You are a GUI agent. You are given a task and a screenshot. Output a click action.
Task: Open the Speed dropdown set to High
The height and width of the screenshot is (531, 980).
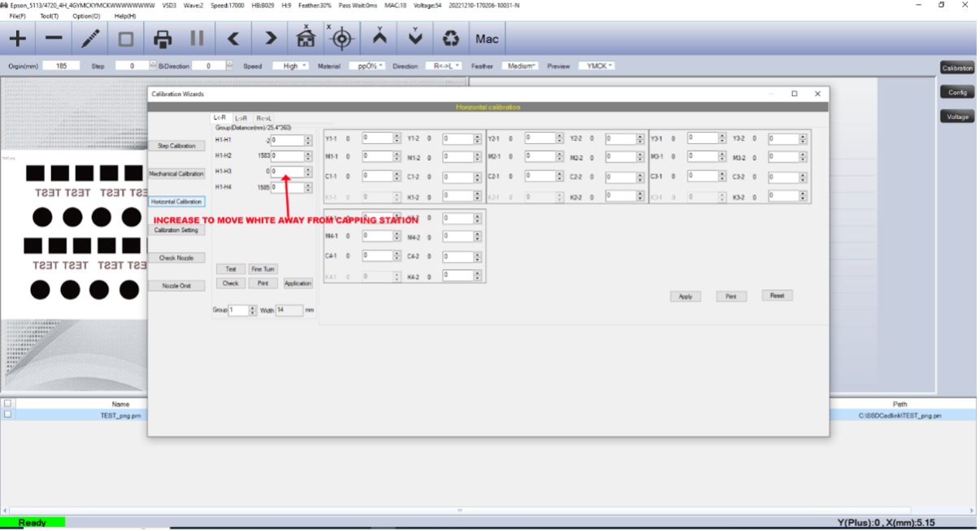tap(291, 66)
